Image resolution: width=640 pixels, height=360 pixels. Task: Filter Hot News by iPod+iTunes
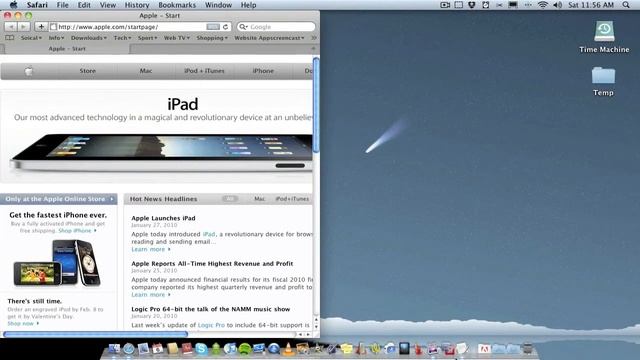292,199
